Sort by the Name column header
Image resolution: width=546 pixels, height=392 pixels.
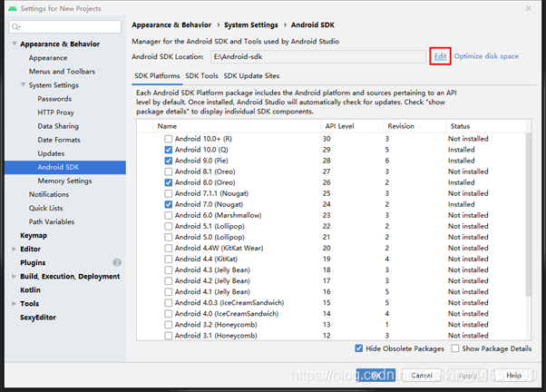pyautogui.click(x=237, y=126)
